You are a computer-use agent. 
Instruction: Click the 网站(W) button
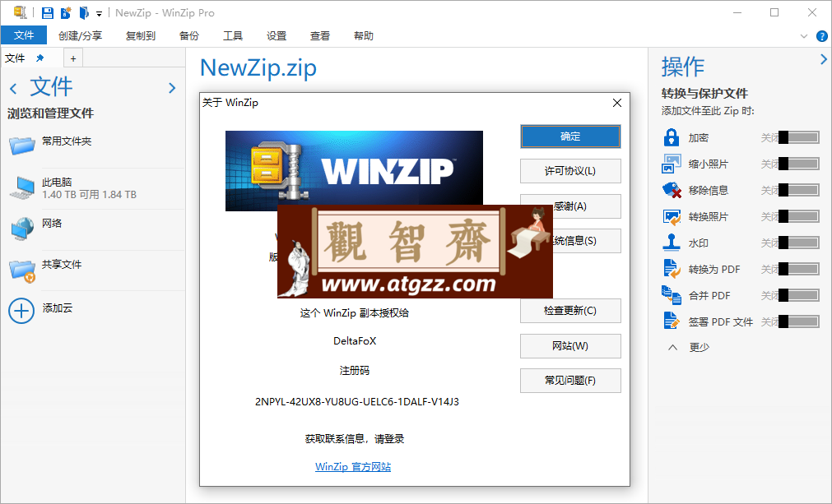click(x=570, y=345)
